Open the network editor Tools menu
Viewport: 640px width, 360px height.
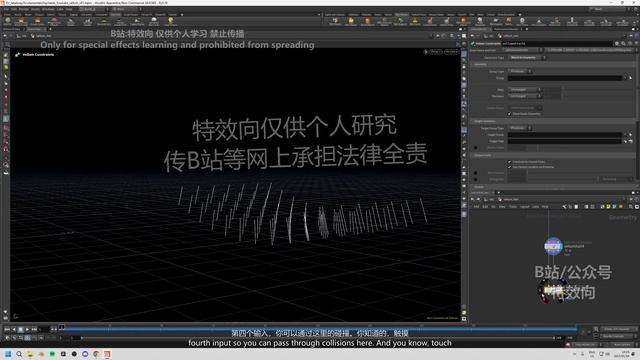[x=513, y=207]
